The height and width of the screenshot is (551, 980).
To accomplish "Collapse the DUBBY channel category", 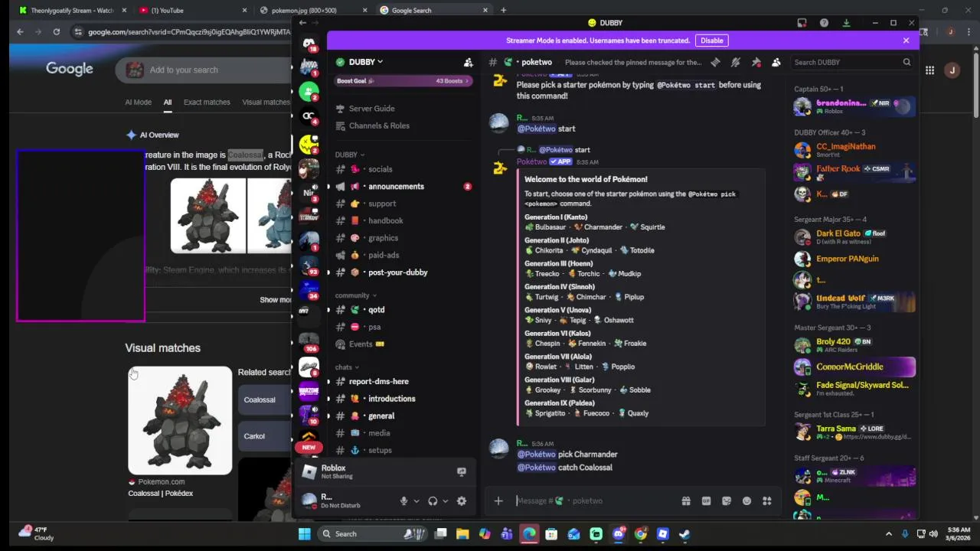I will [350, 155].
